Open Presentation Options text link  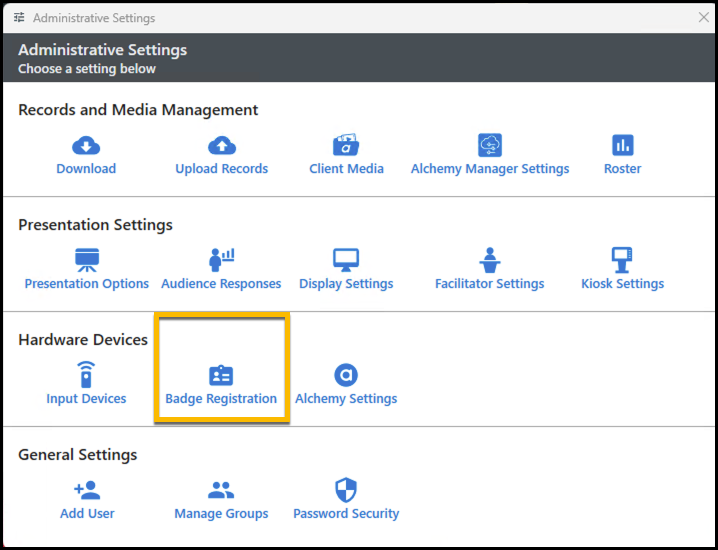pyautogui.click(x=87, y=284)
